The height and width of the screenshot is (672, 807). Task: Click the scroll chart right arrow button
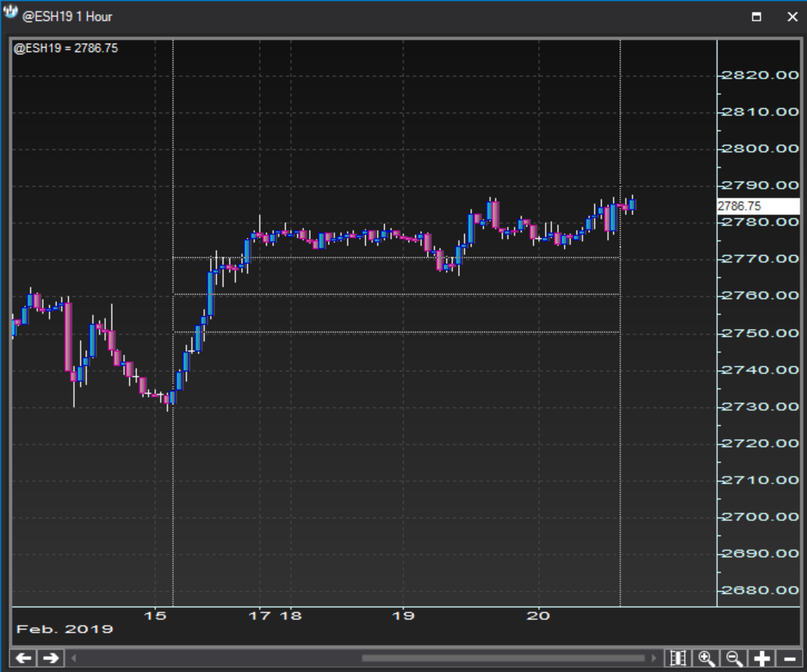coord(50,658)
